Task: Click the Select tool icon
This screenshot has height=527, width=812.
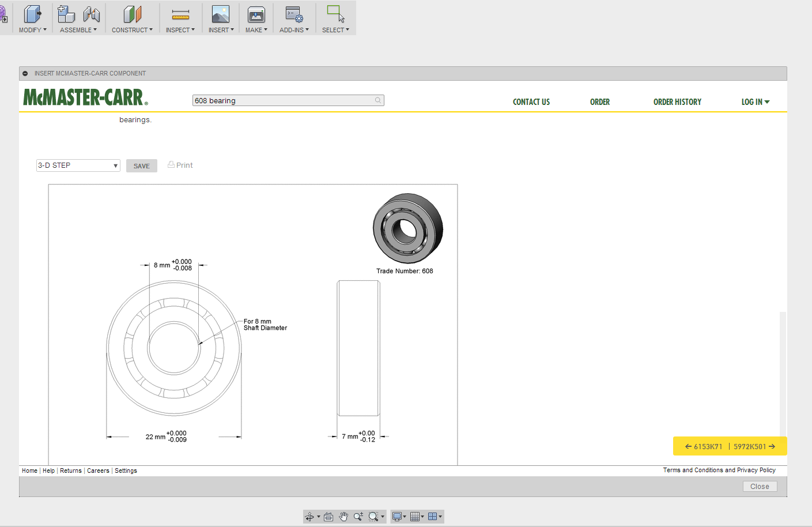Action: 335,14
